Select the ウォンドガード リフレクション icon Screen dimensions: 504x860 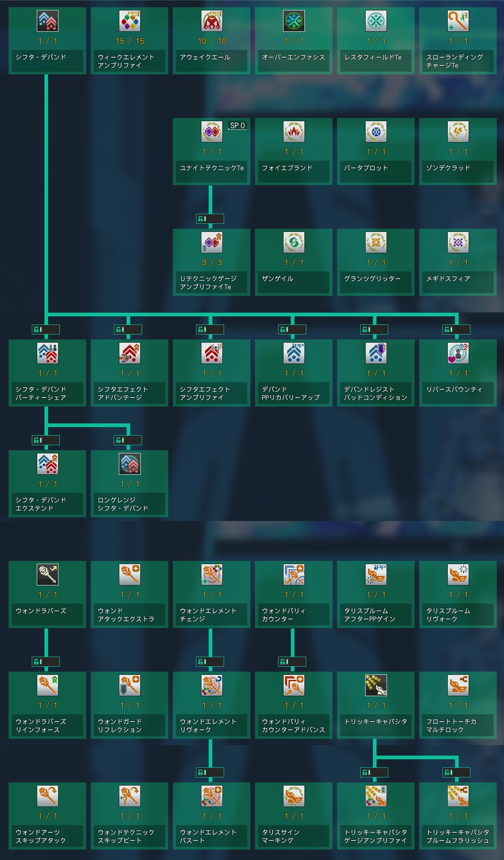[x=130, y=685]
